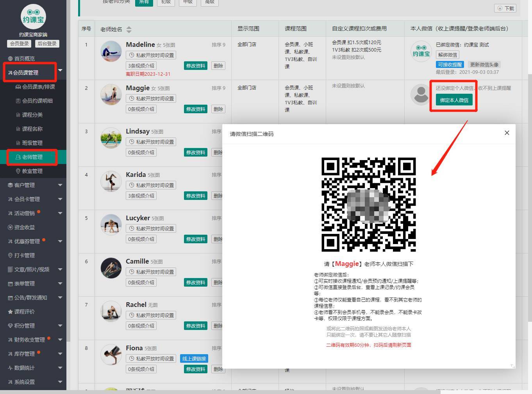Click the 下载 download button
Viewport: 532px width, 394px height.
tap(505, 8)
